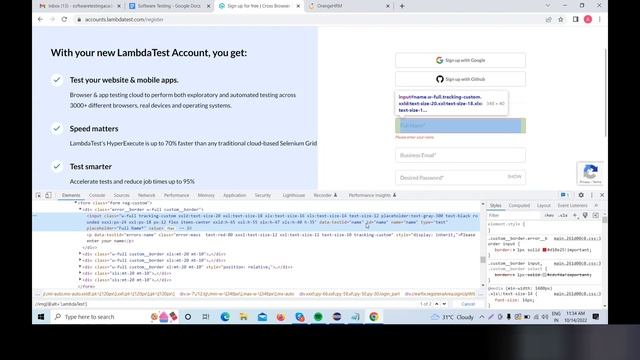Open Task View on the taskbar
The height and width of the screenshot is (360, 640).
click(206, 317)
